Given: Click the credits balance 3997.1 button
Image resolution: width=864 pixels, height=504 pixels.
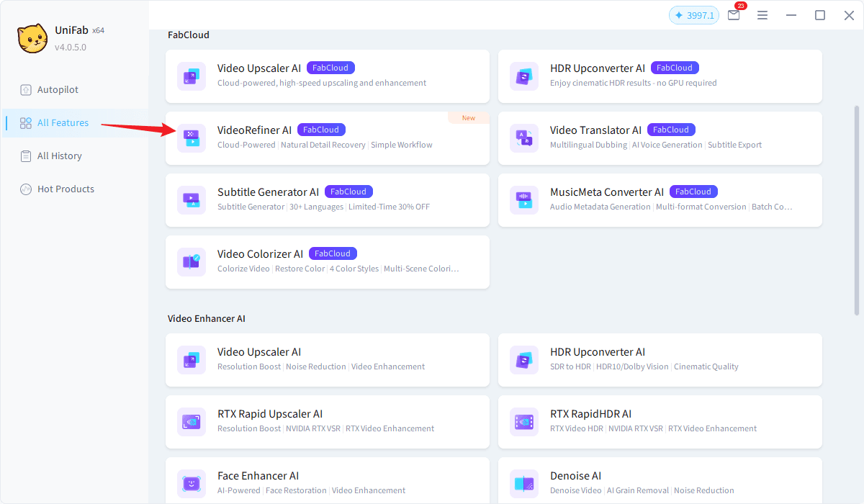Looking at the screenshot, I should pyautogui.click(x=694, y=15).
